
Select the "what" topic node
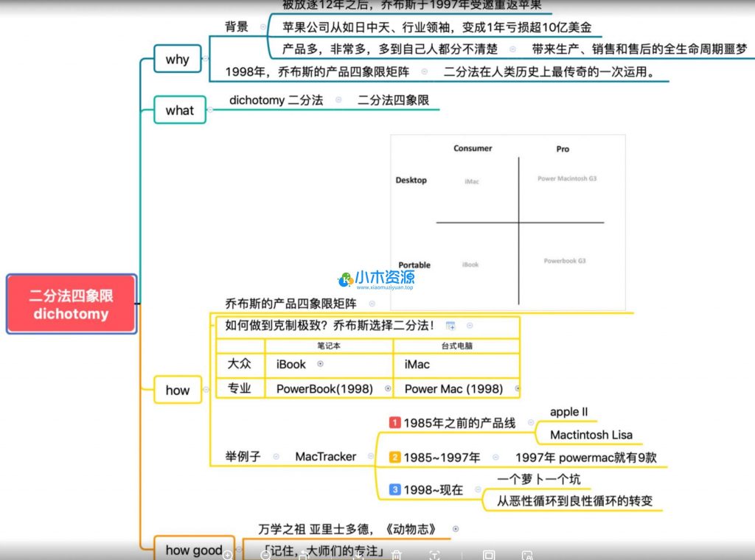178,110
